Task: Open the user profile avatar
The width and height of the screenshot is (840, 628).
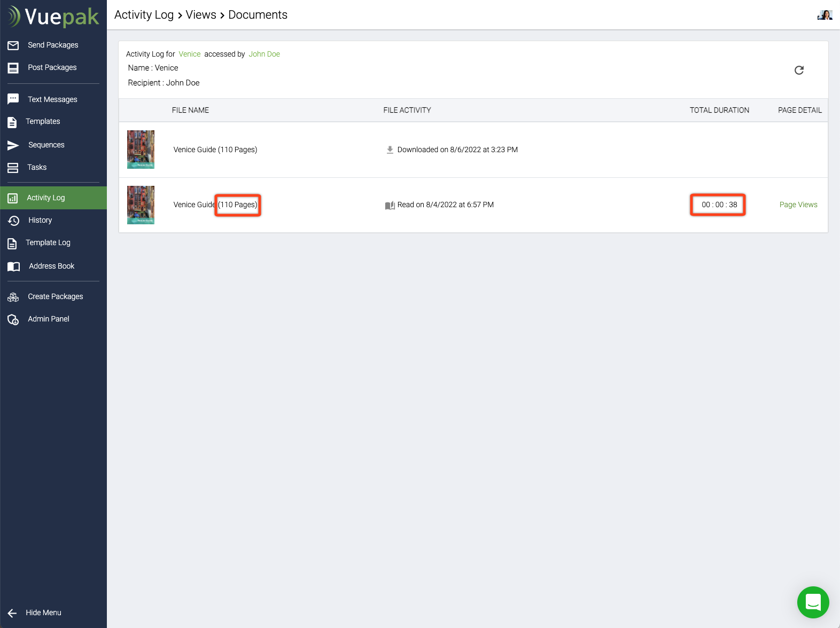Action: coord(825,15)
